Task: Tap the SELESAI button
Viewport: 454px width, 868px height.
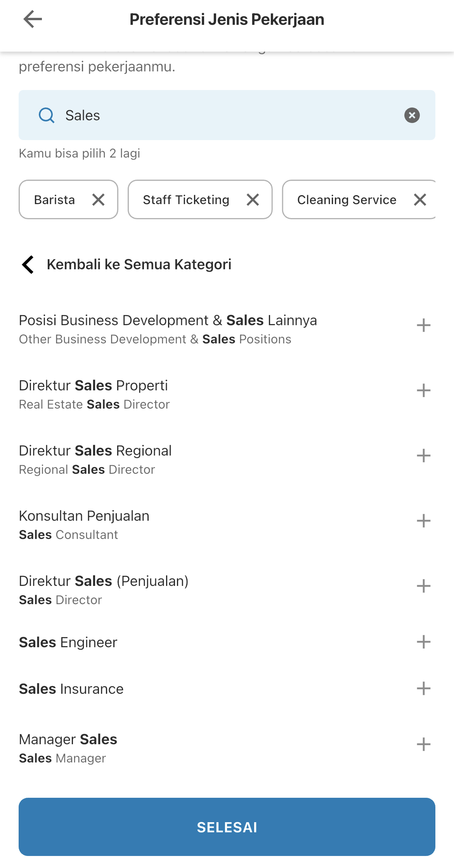Action: 227,827
